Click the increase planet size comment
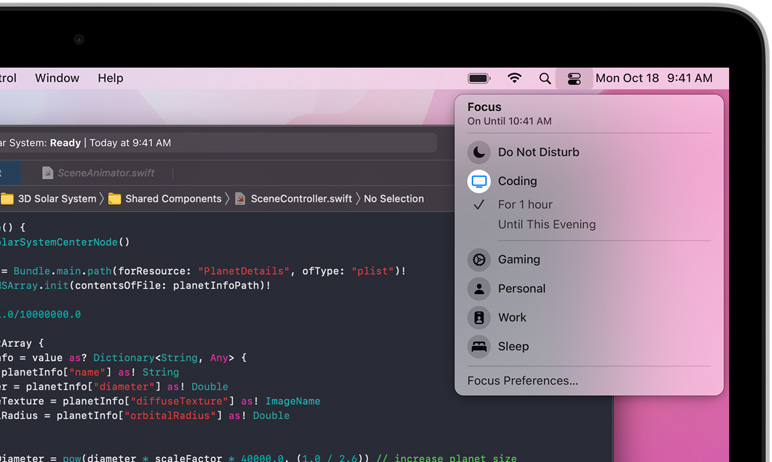 (x=447, y=458)
